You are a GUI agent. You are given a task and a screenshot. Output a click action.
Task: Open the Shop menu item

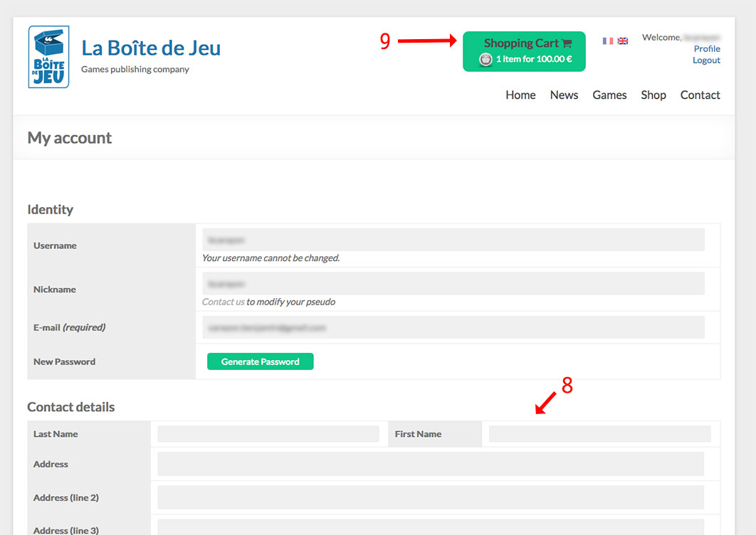(x=653, y=95)
